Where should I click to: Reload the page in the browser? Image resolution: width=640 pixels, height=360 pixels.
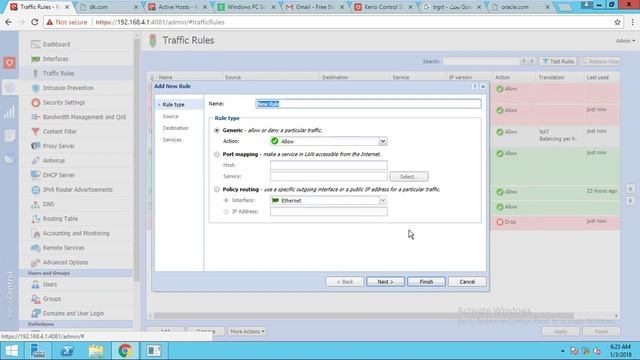pos(35,22)
